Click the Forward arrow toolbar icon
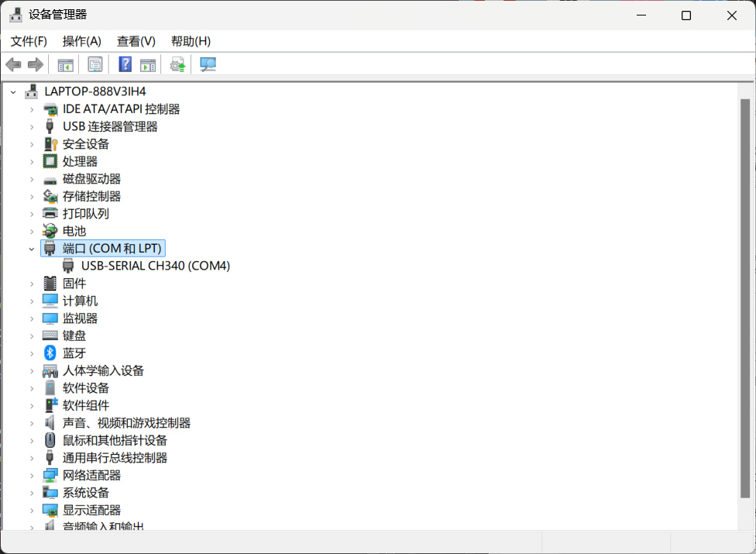The width and height of the screenshot is (756, 554). [x=36, y=64]
